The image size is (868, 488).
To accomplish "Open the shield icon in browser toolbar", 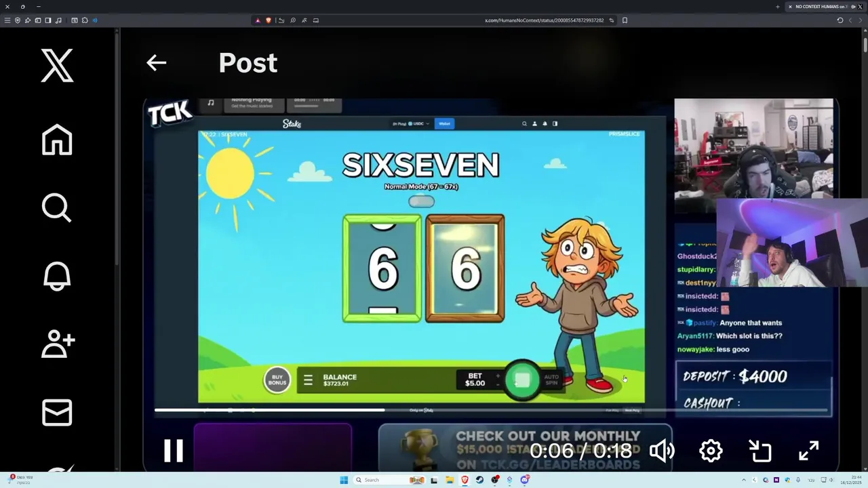I will pos(18,20).
